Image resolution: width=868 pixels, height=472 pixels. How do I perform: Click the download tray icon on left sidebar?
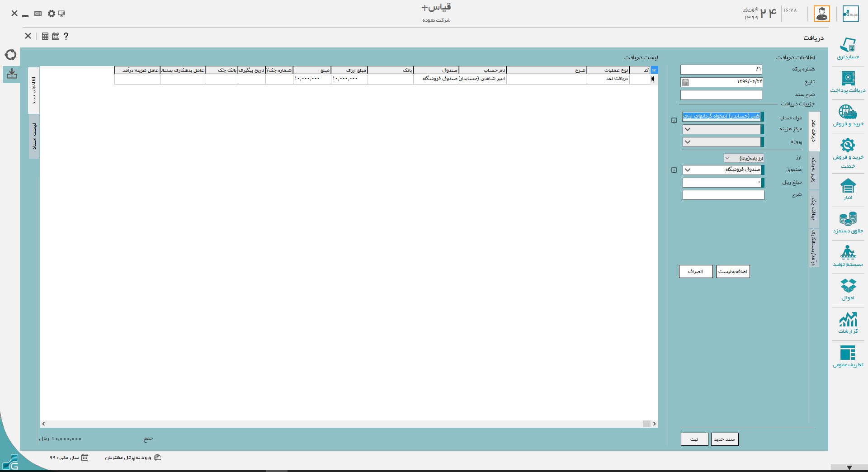[12, 74]
